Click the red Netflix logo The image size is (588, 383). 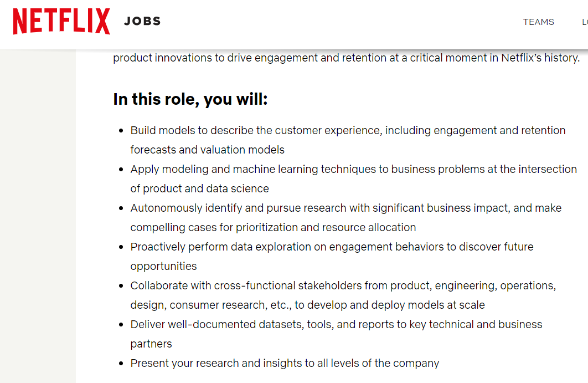pyautogui.click(x=61, y=22)
